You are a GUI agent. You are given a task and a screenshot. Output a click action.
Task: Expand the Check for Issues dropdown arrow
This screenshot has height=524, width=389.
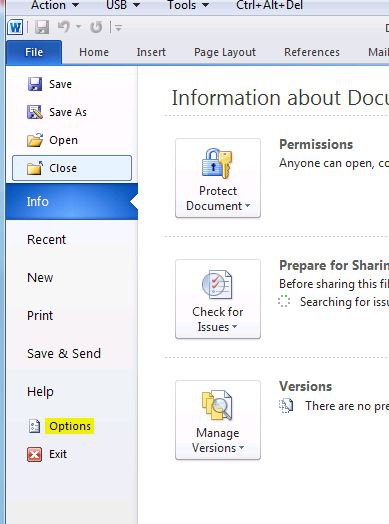pos(234,326)
